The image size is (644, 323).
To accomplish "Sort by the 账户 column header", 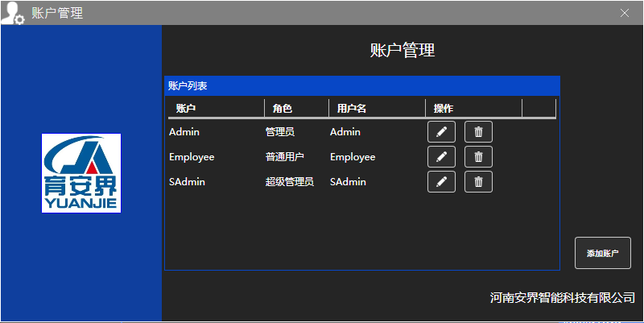I will [186, 108].
